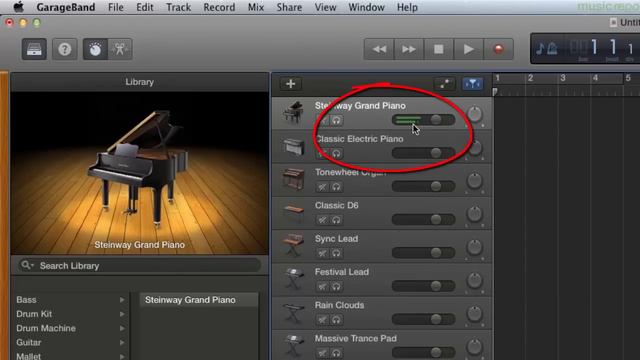Expand the Drum Kit category arrow

[122, 314]
